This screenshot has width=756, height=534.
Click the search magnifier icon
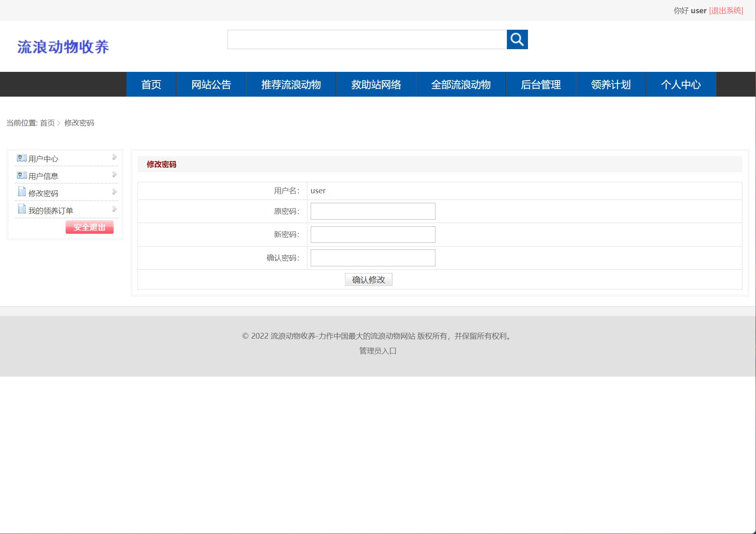click(517, 40)
